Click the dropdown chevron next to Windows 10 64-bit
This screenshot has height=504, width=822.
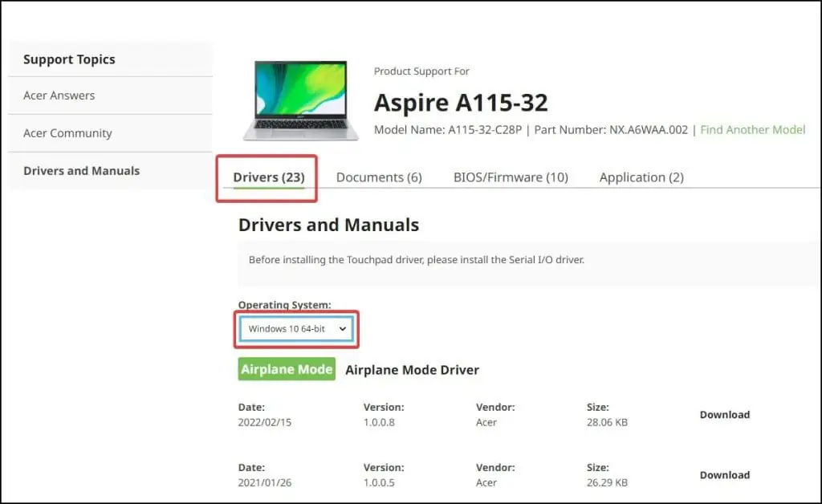(x=341, y=328)
